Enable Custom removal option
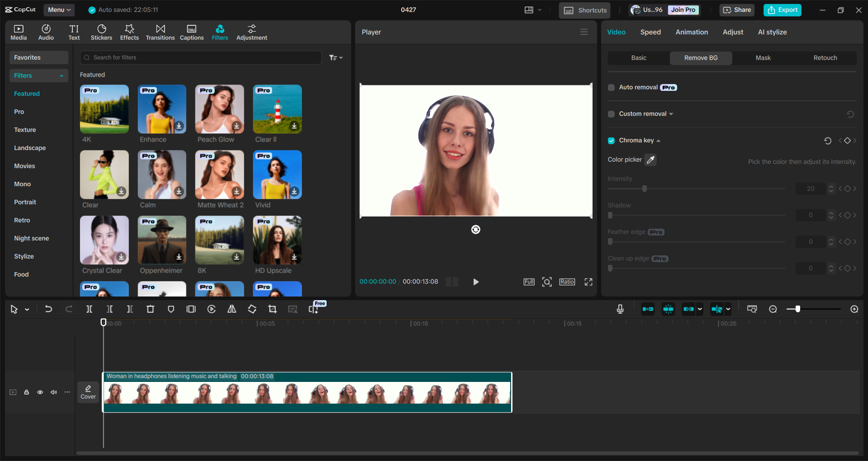Screen dimensions: 868x461 click(x=611, y=114)
